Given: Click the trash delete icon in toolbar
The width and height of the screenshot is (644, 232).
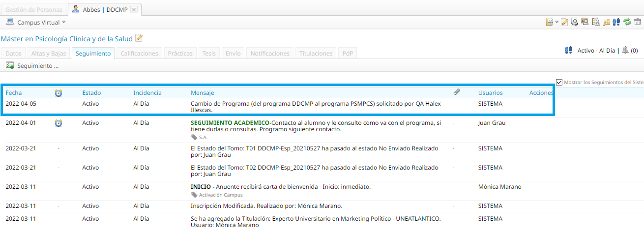Looking at the screenshot, I should pos(638,22).
